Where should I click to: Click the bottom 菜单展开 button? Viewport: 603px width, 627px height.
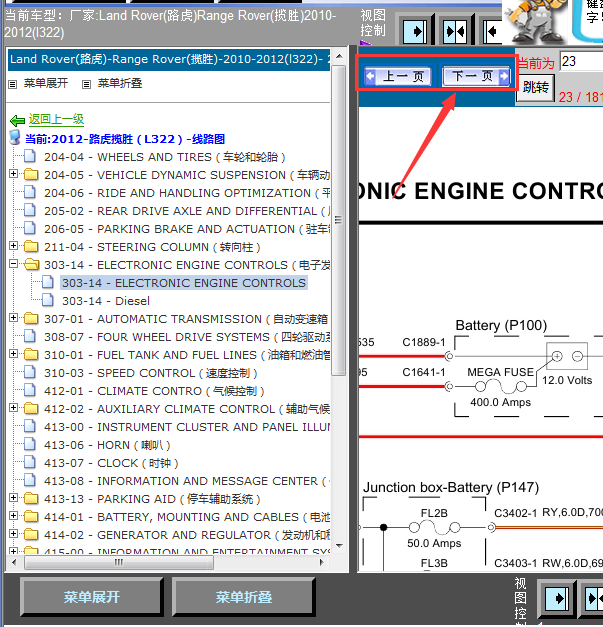pyautogui.click(x=92, y=597)
